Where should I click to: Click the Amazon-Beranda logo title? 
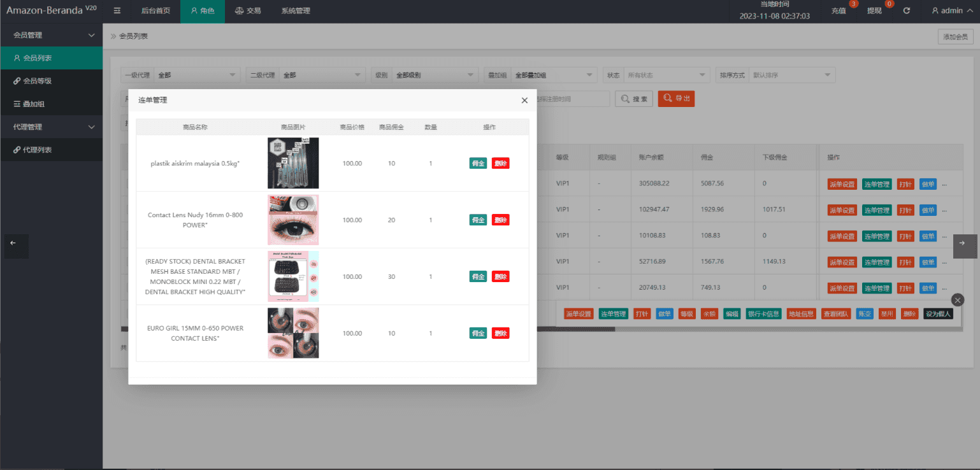click(52, 10)
